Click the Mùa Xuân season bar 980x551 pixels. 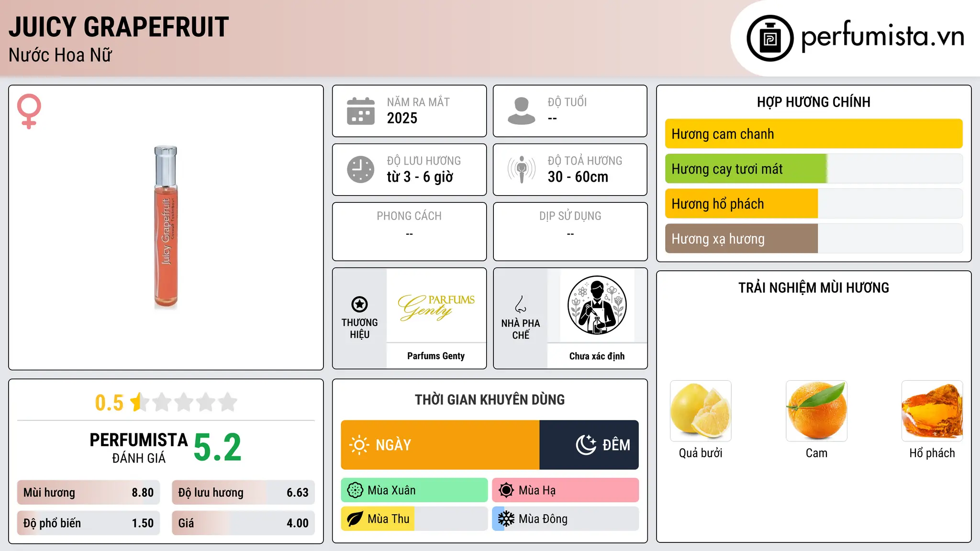414,490
